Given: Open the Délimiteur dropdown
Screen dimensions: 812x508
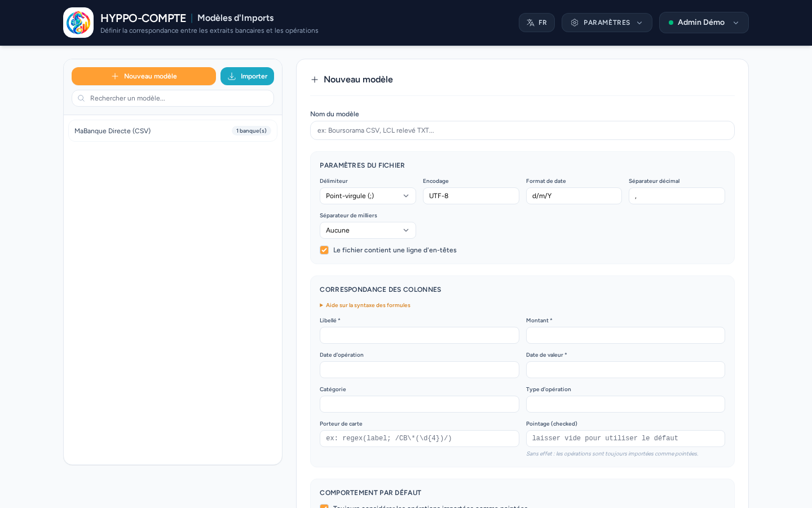Looking at the screenshot, I should [x=368, y=196].
